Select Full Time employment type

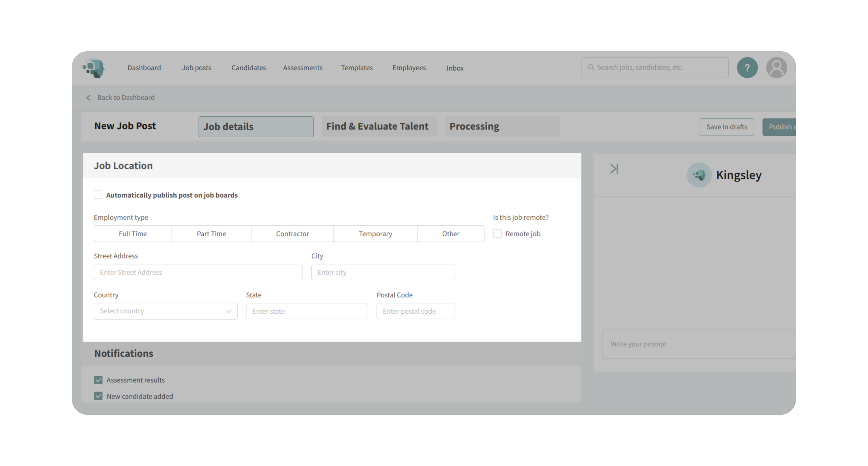(x=133, y=234)
